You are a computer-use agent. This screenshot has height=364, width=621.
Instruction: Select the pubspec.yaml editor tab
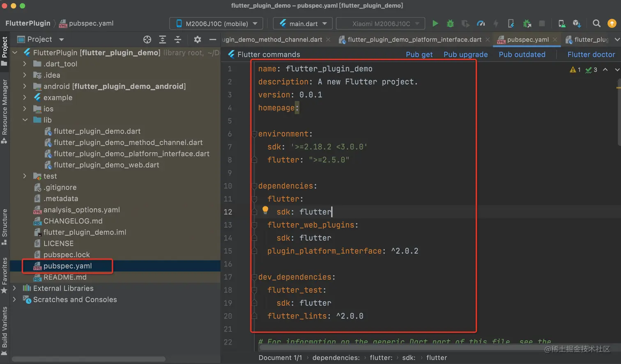coord(527,39)
